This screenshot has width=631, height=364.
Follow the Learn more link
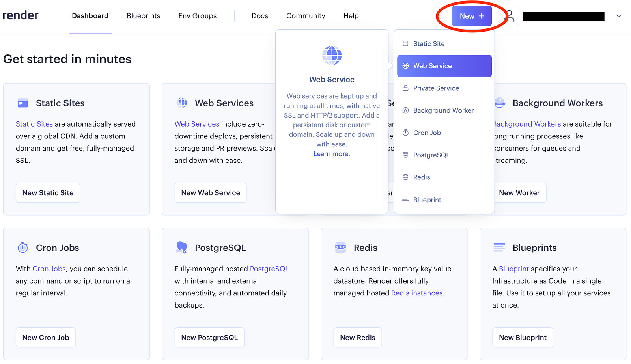[332, 154]
